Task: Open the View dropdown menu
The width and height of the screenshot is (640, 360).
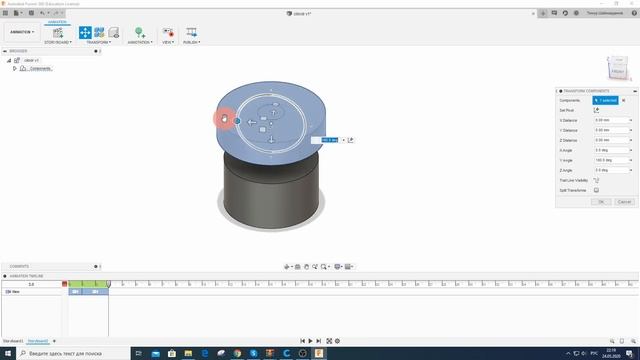Action: [168, 42]
